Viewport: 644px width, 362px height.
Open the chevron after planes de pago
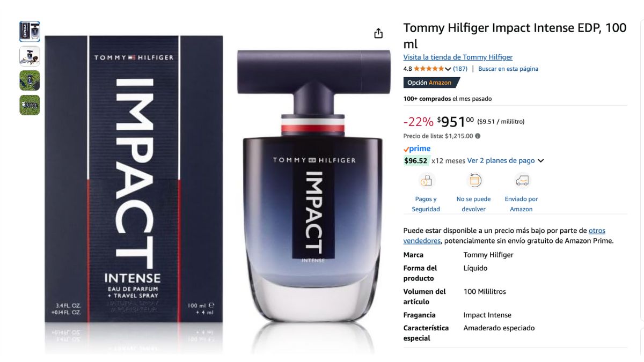point(540,161)
